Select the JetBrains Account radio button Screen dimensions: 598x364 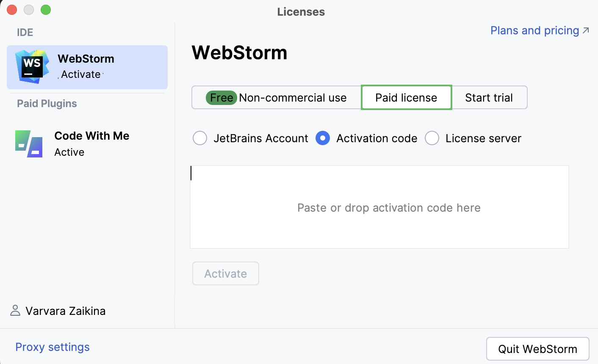coord(199,138)
